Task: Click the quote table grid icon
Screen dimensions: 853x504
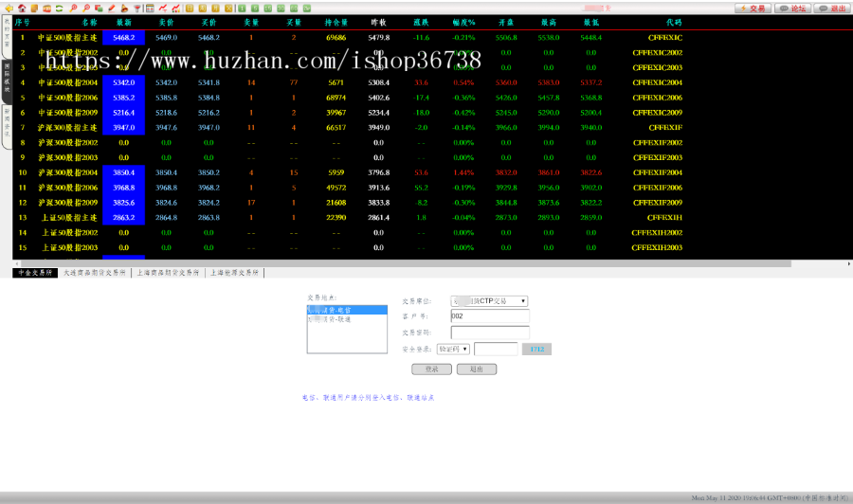Action: coord(150,8)
